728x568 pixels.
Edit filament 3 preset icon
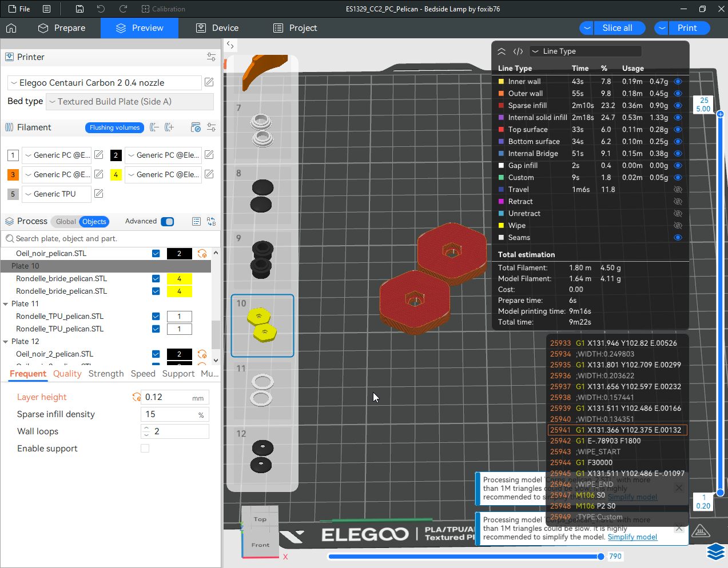(98, 174)
